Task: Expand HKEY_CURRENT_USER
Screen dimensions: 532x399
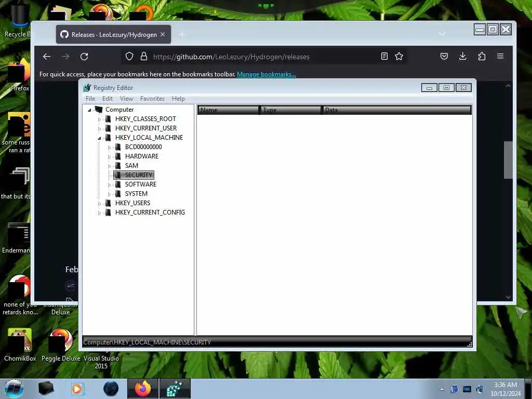Action: click(99, 129)
